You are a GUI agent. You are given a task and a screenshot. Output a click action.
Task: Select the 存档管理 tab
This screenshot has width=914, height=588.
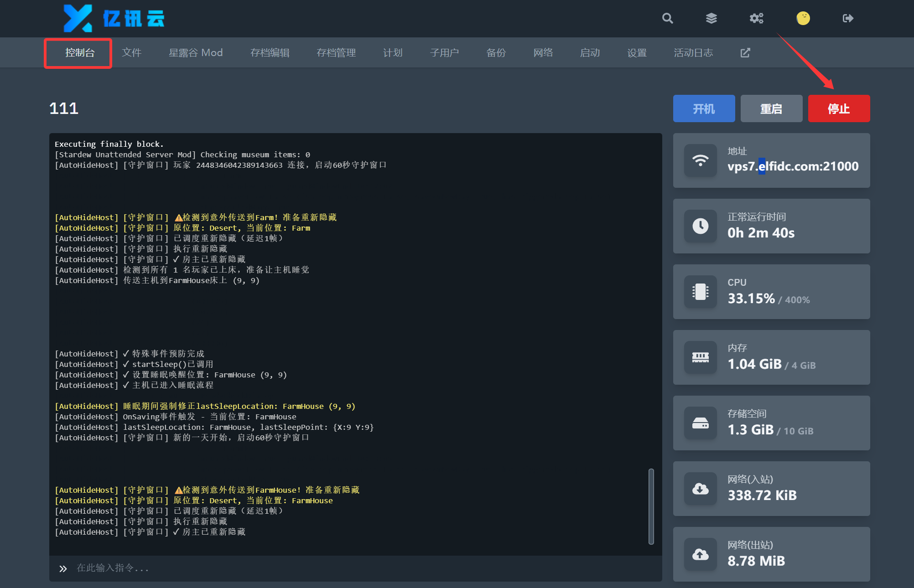point(336,53)
